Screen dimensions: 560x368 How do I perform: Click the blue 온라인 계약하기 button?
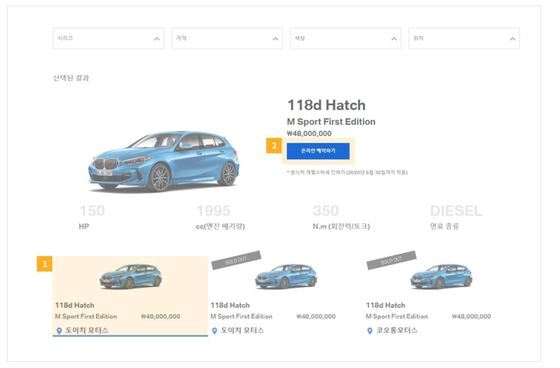318,151
